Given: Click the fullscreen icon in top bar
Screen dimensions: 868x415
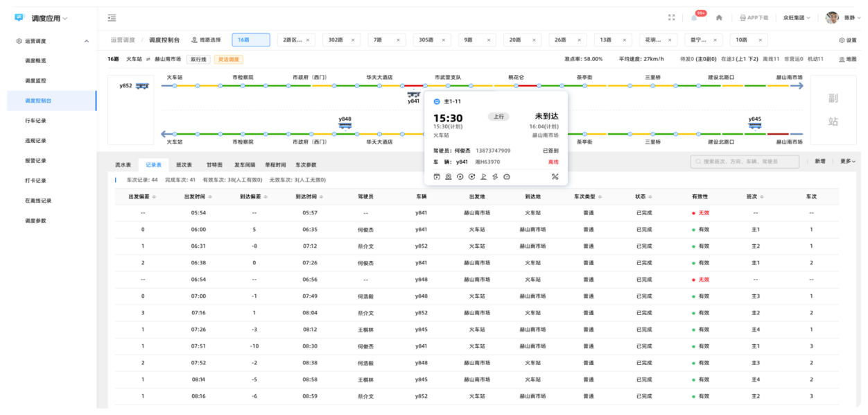Looking at the screenshot, I should (x=671, y=18).
